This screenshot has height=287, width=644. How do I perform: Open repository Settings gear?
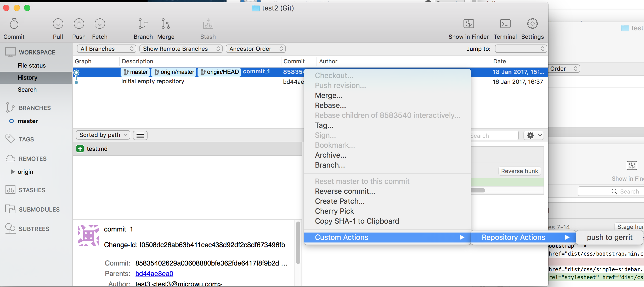532,24
